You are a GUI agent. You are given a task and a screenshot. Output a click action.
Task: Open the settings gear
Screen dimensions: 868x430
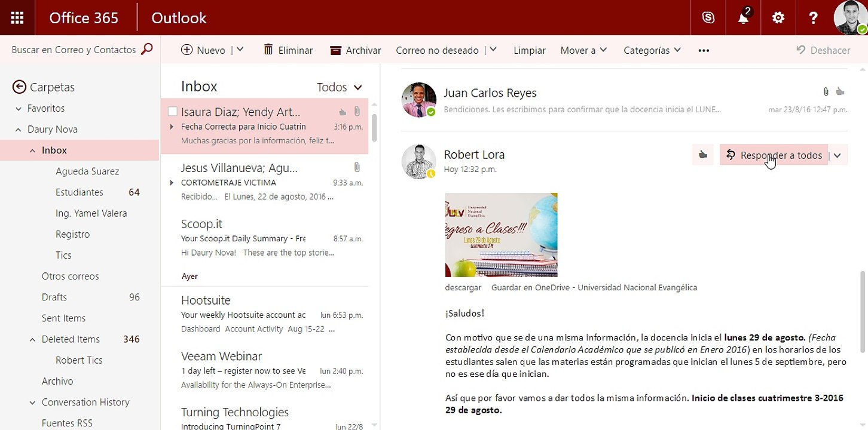pyautogui.click(x=778, y=18)
